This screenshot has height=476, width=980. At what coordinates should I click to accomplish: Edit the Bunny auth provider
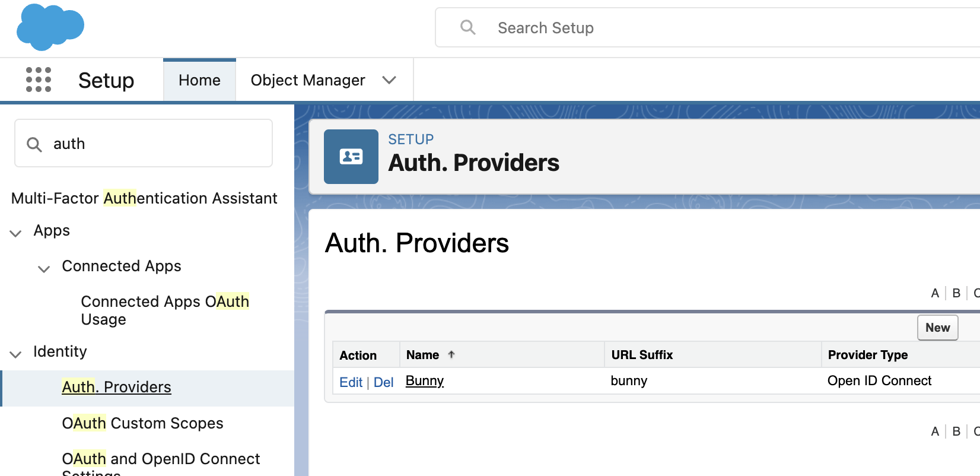[351, 382]
